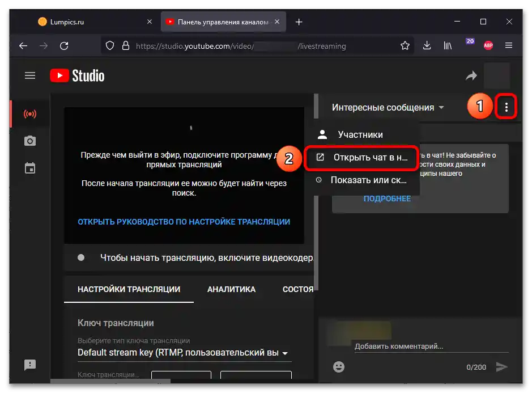
Task: Go back in browser history
Action: click(23, 46)
